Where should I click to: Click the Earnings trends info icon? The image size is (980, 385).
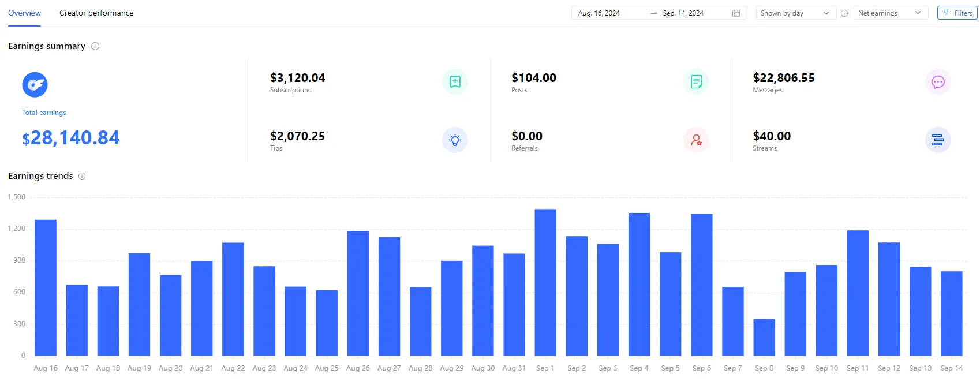point(82,176)
